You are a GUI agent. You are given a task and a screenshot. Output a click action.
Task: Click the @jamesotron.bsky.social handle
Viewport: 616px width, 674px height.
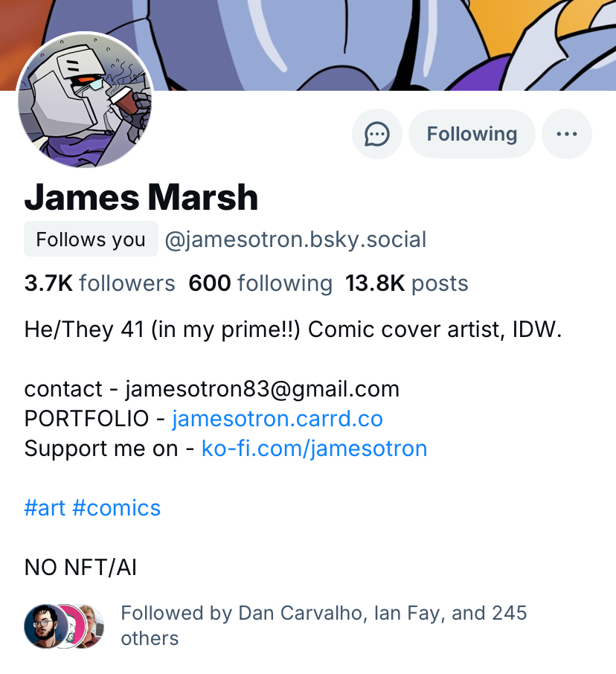[295, 240]
